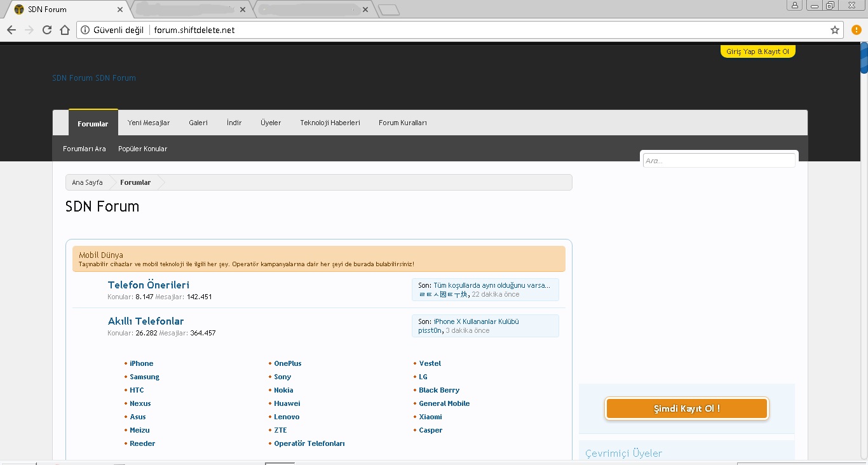Click Giriş Yap & Kayıt Ol button
868x465 pixels.
pyautogui.click(x=758, y=51)
